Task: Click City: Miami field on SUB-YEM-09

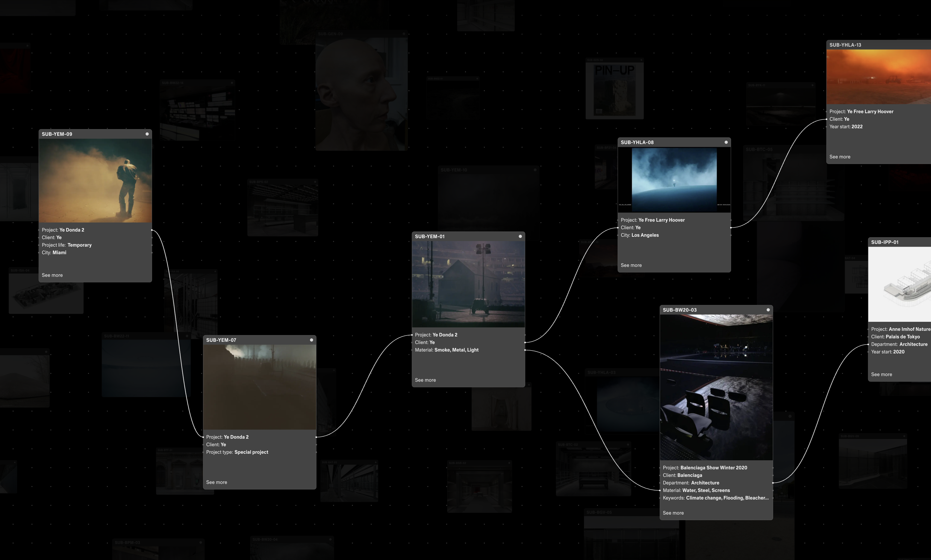Action: pyautogui.click(x=54, y=252)
